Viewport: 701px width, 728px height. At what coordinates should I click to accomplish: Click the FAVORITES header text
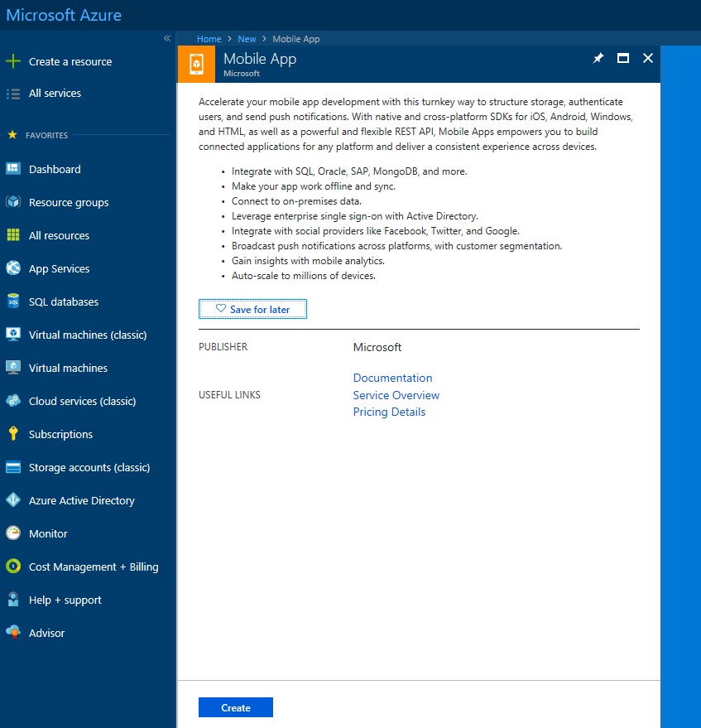[x=47, y=135]
